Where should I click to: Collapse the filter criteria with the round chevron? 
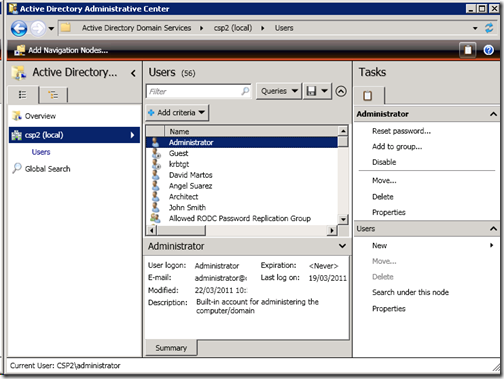[x=341, y=91]
